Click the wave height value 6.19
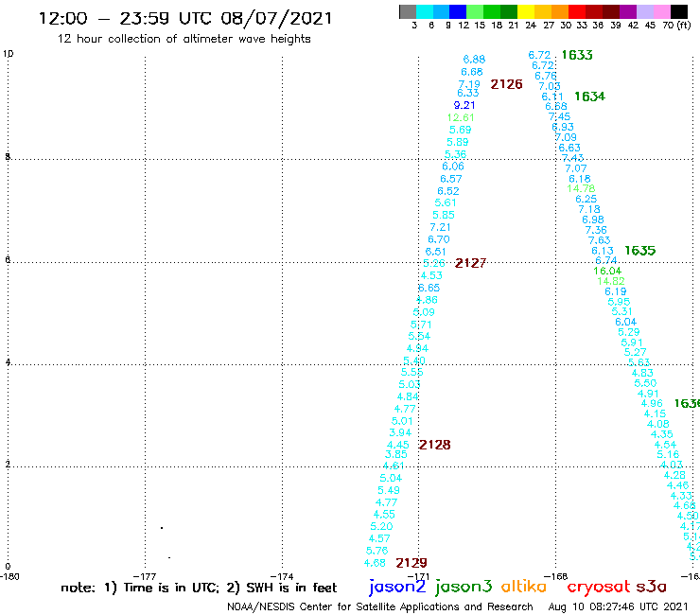Screen dimensions: 700x615 click(x=616, y=291)
